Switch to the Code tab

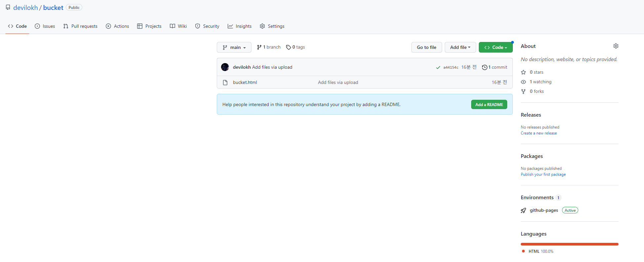tap(18, 26)
